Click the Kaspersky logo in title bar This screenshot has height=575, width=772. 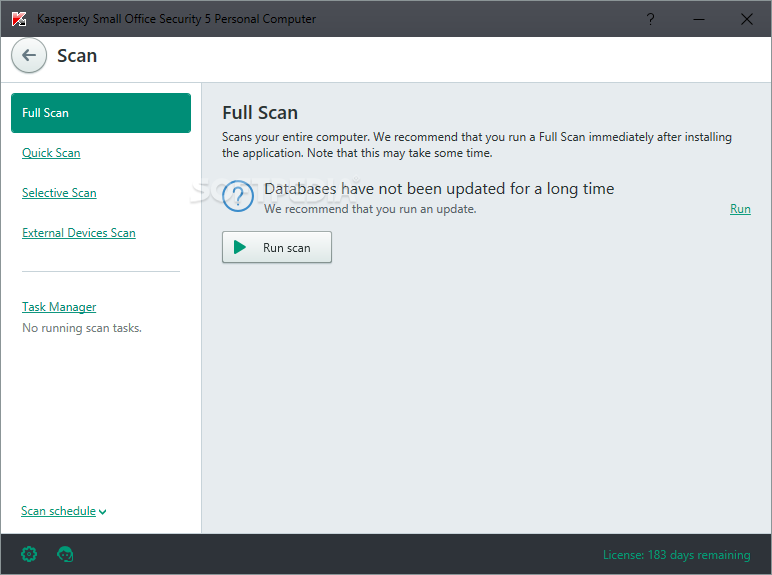[x=19, y=19]
